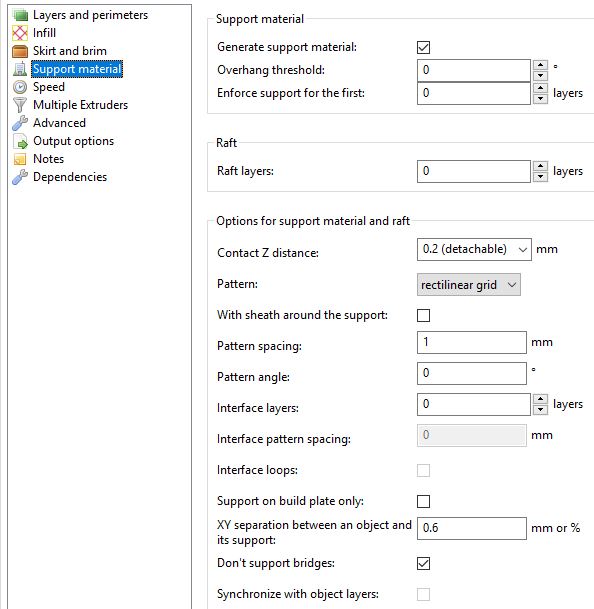Click the Speed clock icon
Viewport: 594px width, 609px height.
(20, 87)
